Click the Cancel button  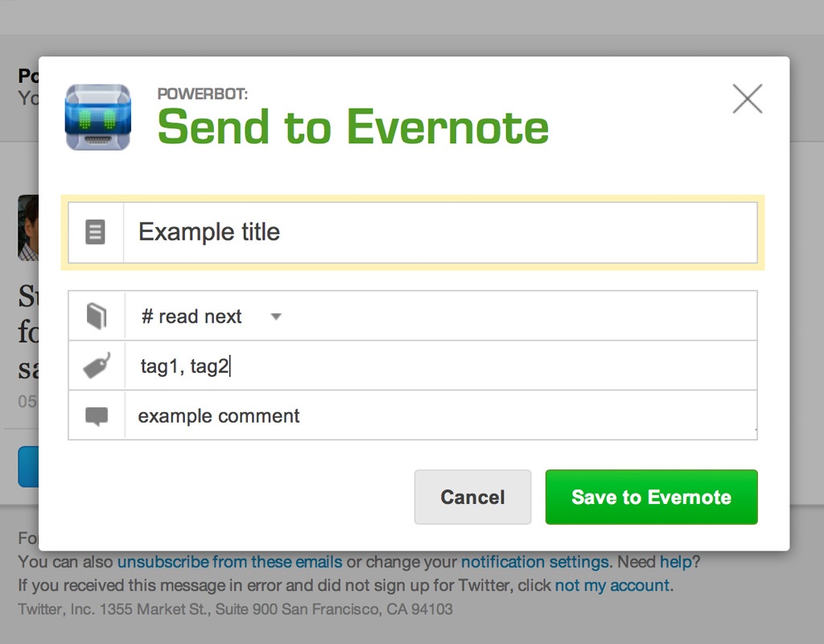472,497
